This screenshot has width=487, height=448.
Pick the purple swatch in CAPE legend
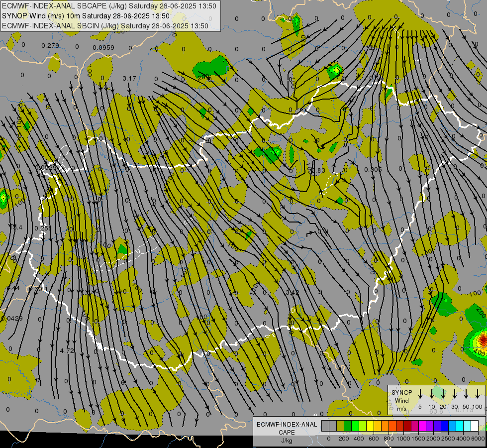click(430, 426)
